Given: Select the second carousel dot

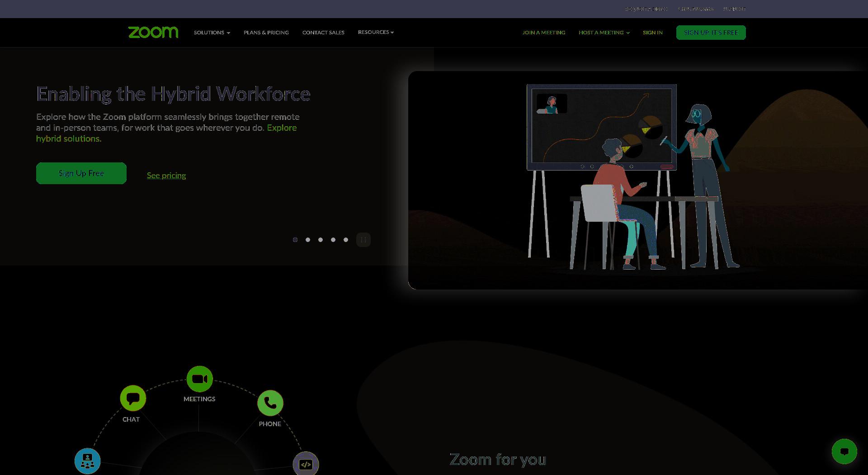Looking at the screenshot, I should coord(308,240).
